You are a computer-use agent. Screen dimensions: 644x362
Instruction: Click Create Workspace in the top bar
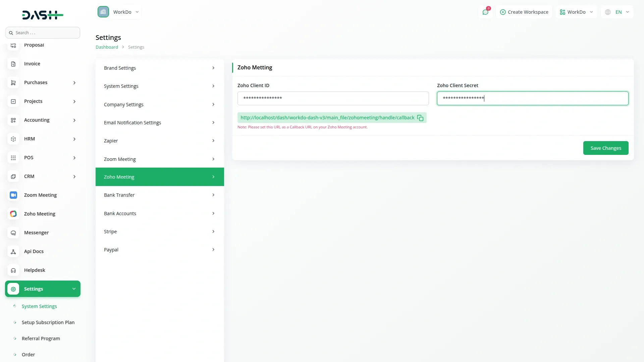coord(524,12)
